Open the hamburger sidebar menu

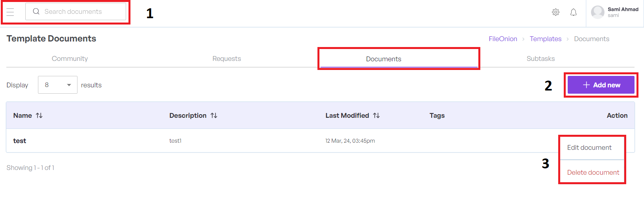click(x=10, y=12)
